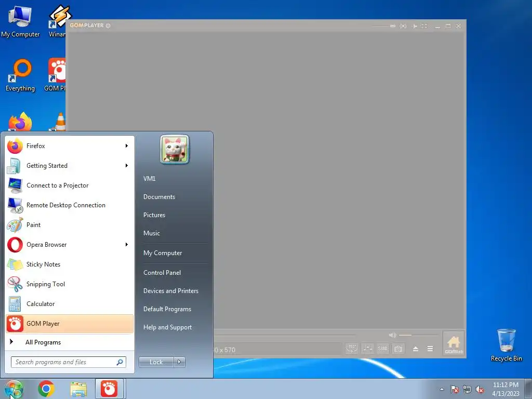532x399 pixels.
Task: Open Music from the Start menu
Action: pos(152,233)
